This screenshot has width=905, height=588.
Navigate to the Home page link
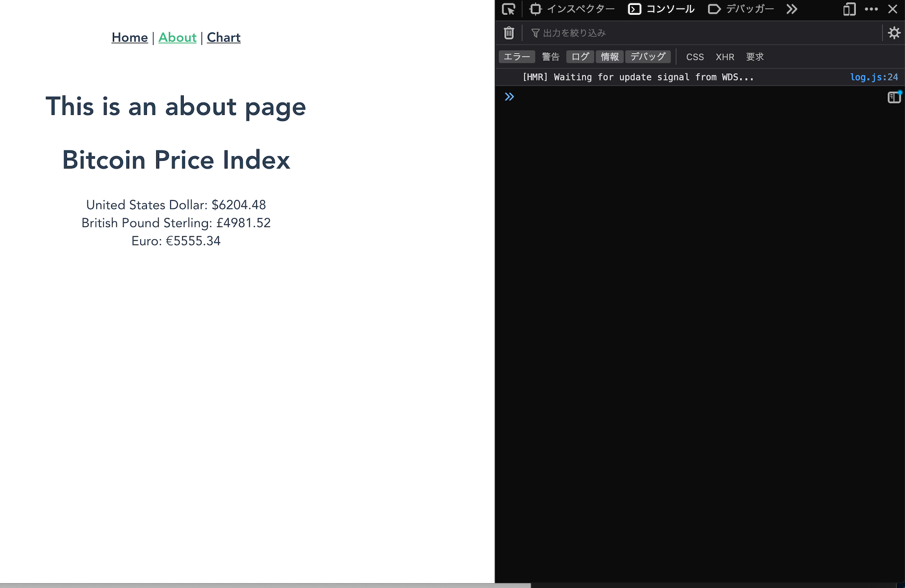point(129,37)
